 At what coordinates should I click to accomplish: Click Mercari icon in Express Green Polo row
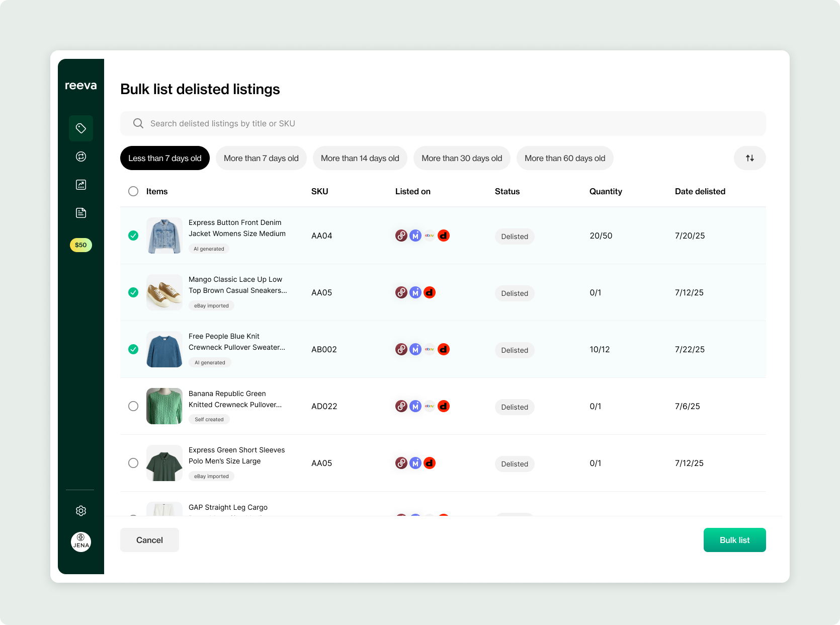[x=415, y=463]
